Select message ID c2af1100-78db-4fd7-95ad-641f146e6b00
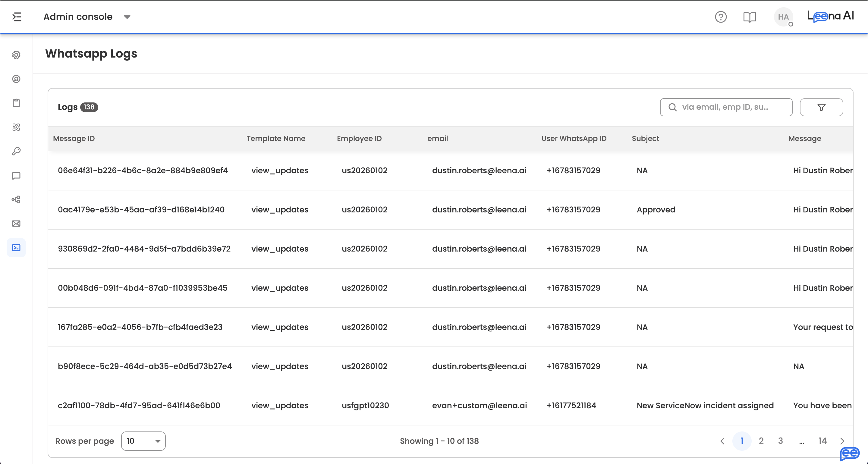This screenshot has height=464, width=868. [x=139, y=405]
